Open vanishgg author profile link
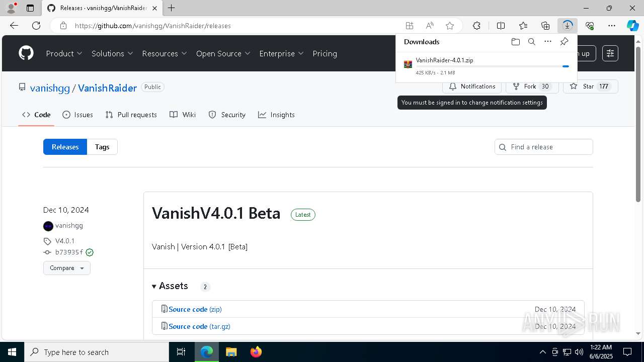The width and height of the screenshot is (644, 362). tap(69, 226)
